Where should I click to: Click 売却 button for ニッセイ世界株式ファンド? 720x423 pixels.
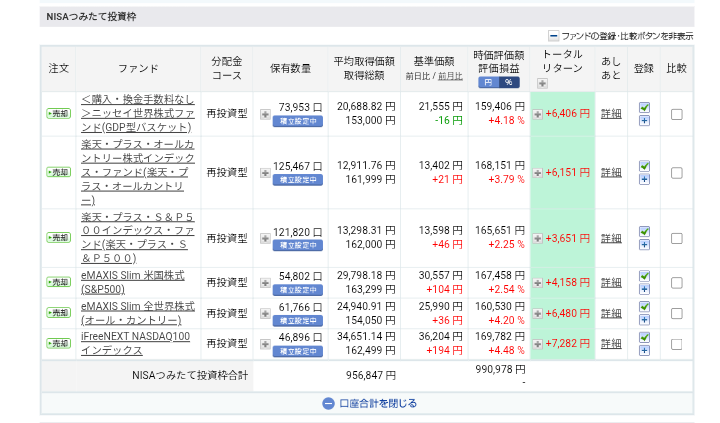(x=59, y=113)
